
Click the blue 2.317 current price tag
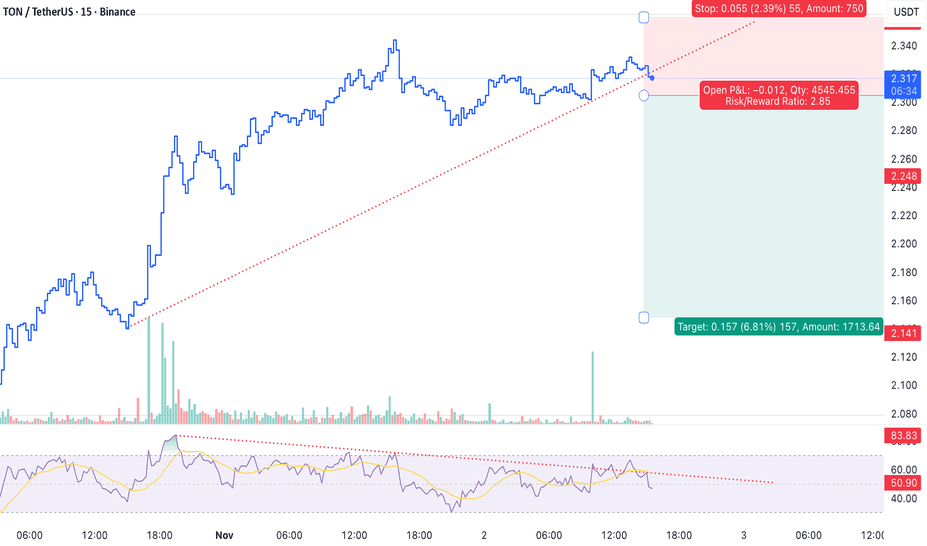click(x=904, y=82)
